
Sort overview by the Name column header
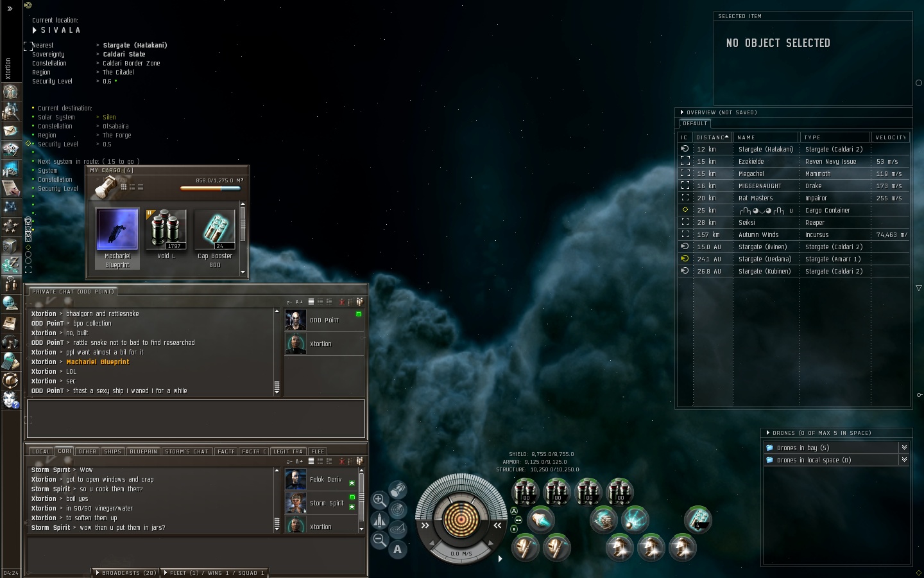pos(766,137)
